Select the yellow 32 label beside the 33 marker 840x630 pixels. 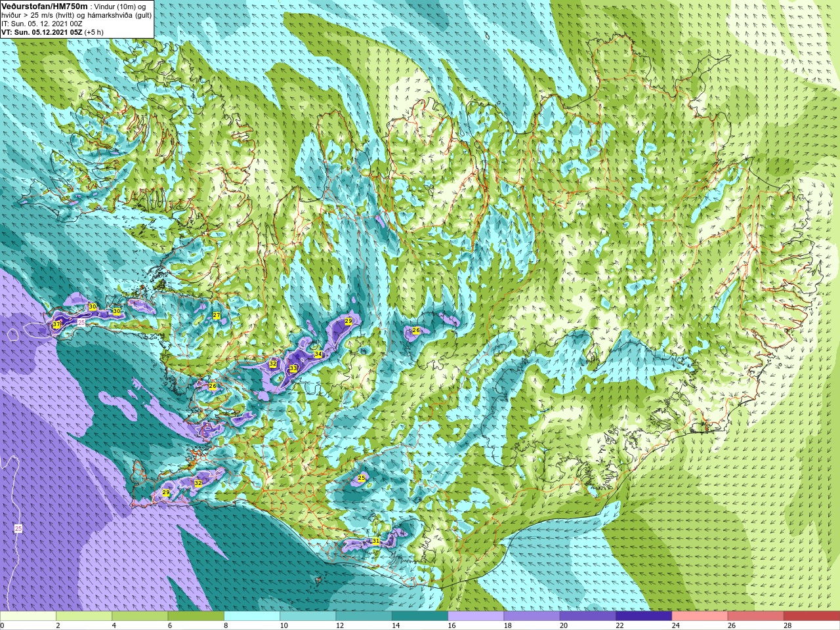tap(273, 364)
